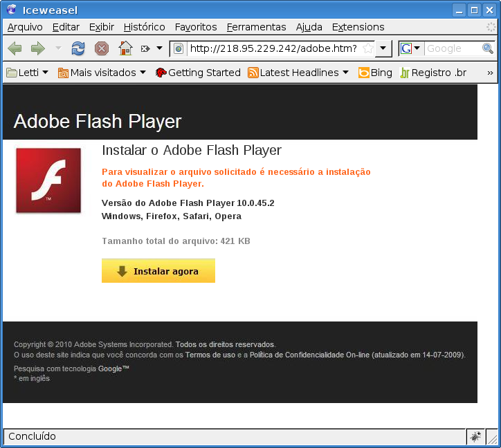Open the Extensions menu
Viewport: 501px width, 448px height.
coord(358,27)
